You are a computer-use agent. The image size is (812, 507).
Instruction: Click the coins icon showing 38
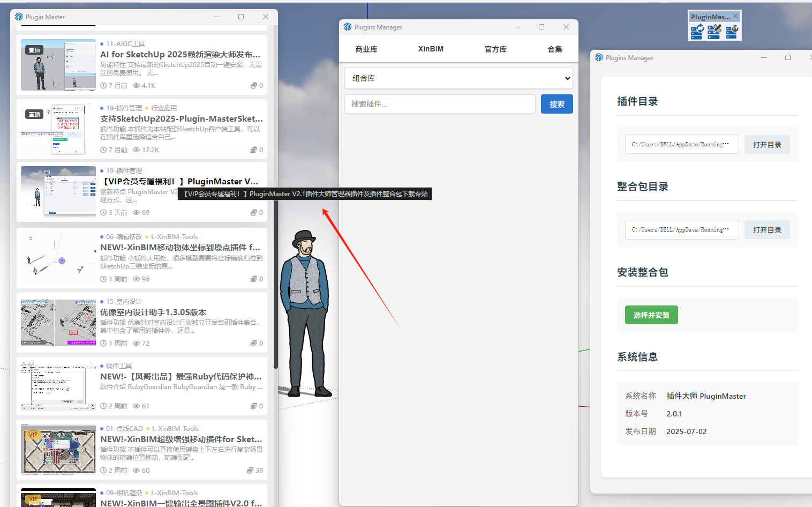[250, 471]
